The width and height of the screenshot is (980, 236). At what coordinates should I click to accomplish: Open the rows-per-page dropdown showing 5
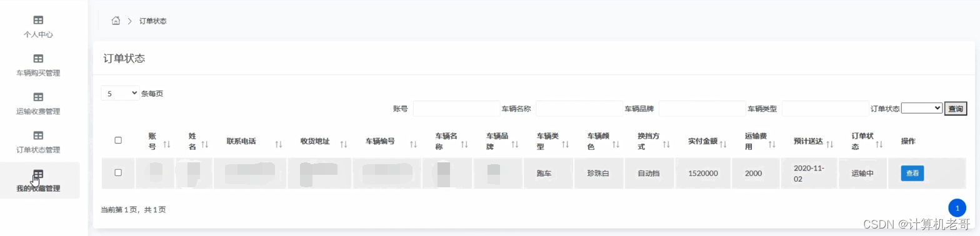pos(120,93)
